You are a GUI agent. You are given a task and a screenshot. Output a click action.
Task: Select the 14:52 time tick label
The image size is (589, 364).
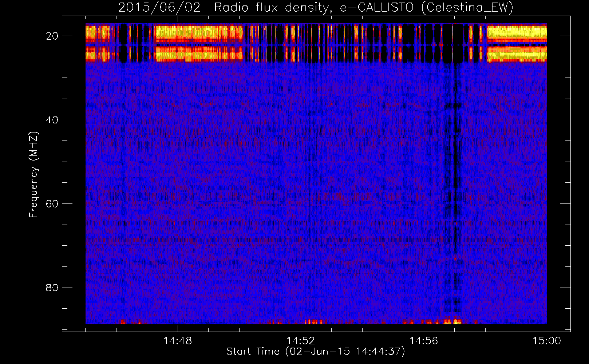[x=301, y=341]
